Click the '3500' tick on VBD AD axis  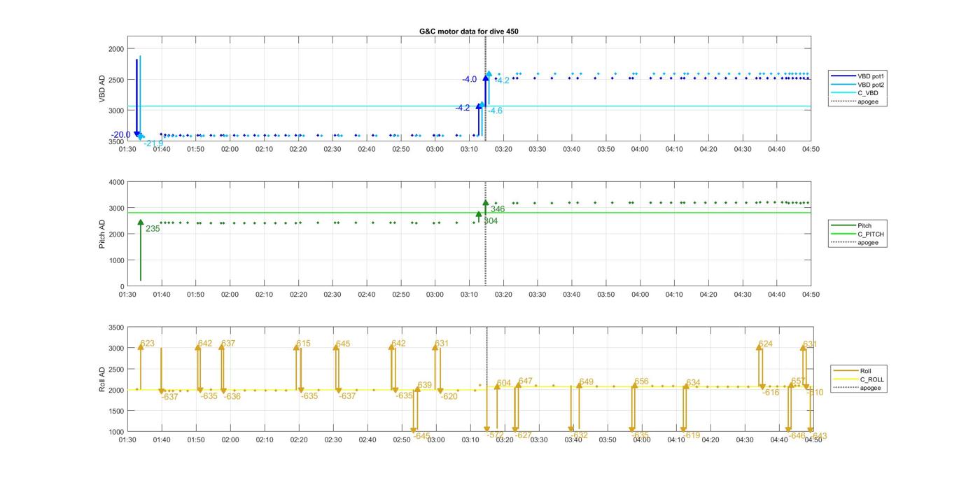[x=116, y=142]
